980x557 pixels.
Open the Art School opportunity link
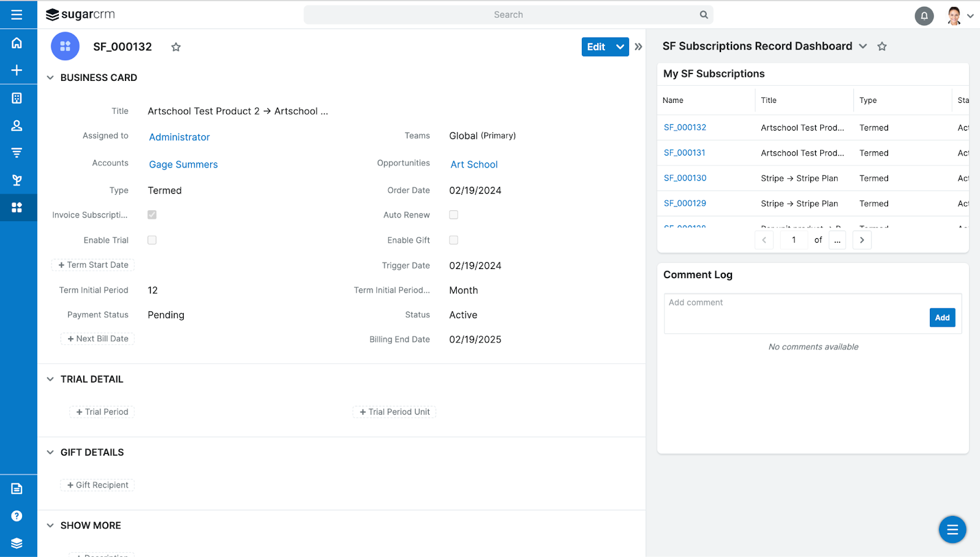tap(473, 164)
